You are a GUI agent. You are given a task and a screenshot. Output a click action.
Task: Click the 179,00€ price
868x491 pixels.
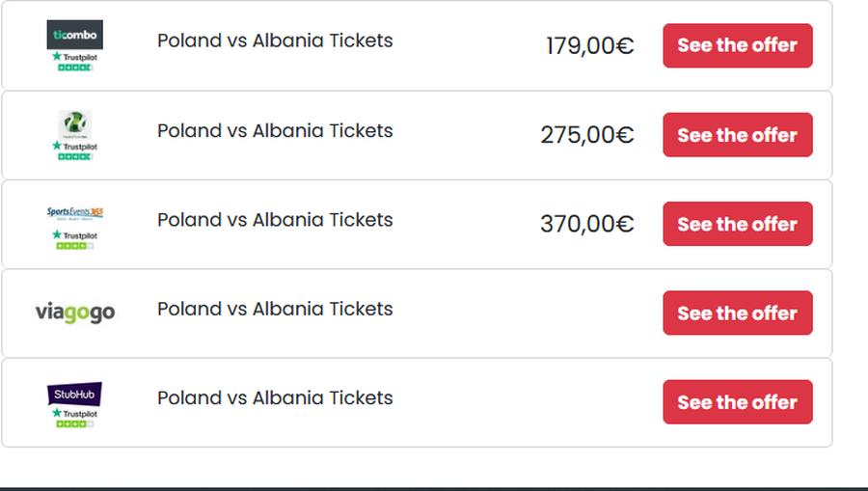(589, 46)
